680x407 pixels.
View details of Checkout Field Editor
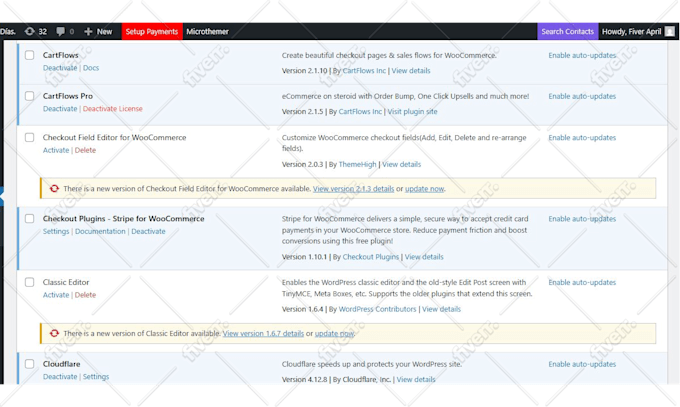point(402,164)
